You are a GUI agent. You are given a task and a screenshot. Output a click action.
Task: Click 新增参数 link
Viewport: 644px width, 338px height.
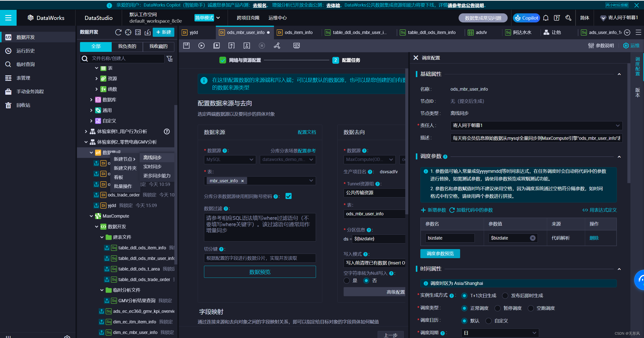click(x=433, y=210)
